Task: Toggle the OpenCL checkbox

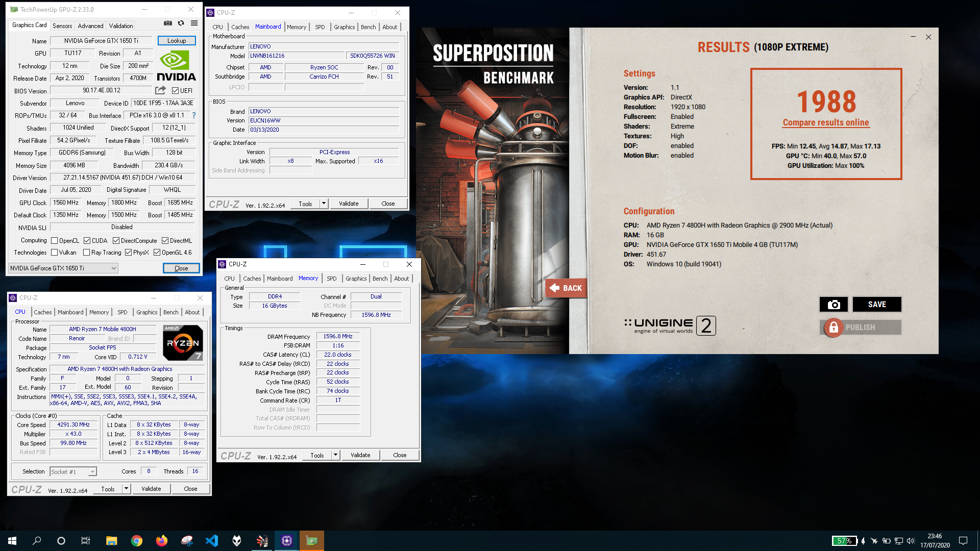Action: tap(55, 241)
